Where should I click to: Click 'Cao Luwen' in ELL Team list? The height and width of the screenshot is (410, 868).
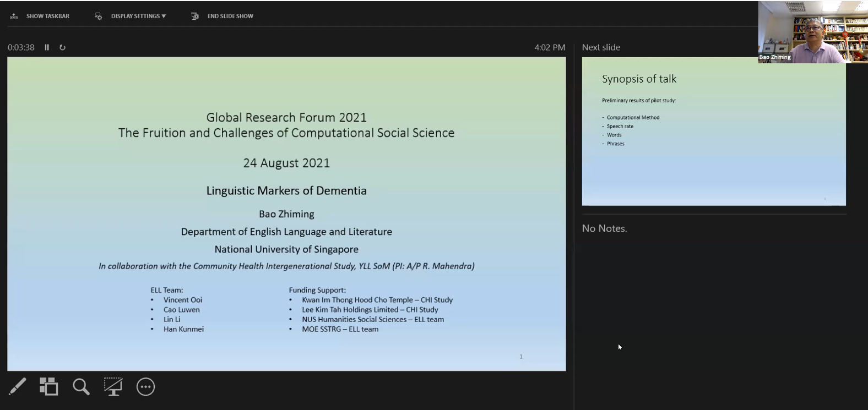click(182, 310)
